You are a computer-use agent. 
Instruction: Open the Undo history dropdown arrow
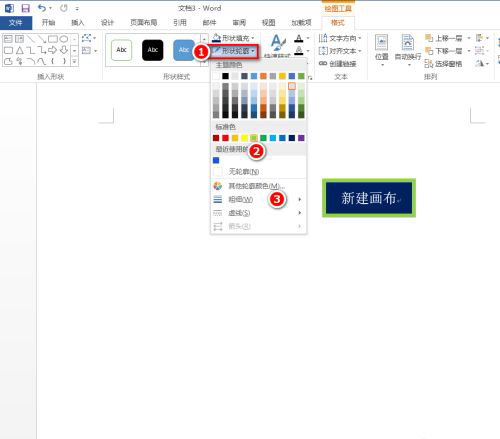pos(51,8)
